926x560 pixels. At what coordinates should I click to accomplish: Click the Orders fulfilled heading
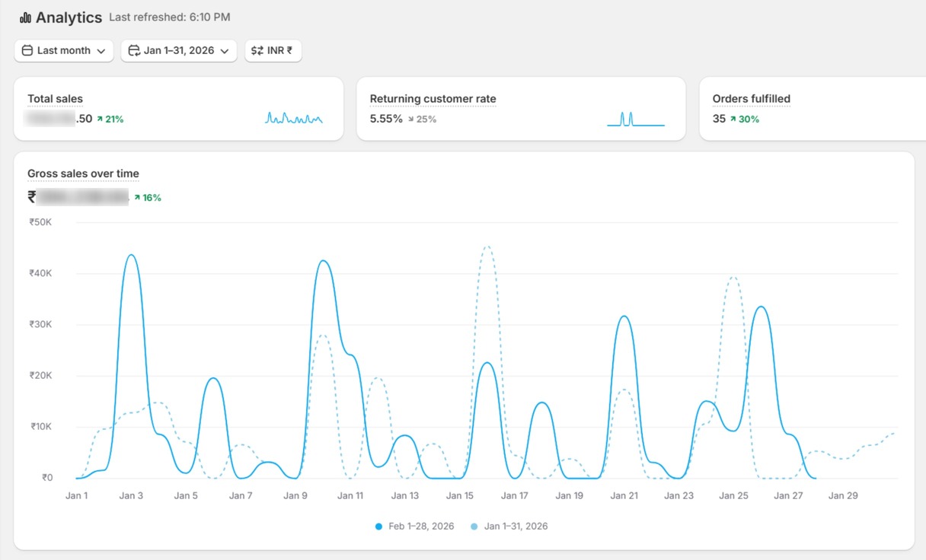(751, 99)
